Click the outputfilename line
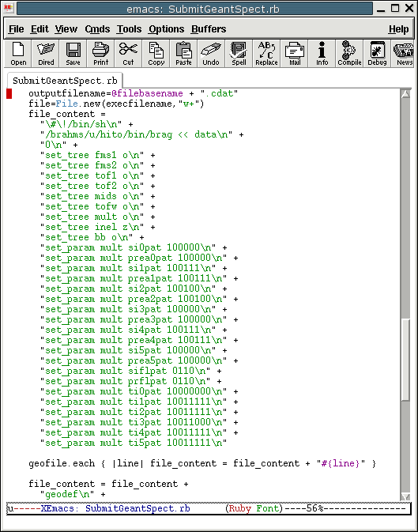Image resolution: width=418 pixels, height=532 pixels. pos(134,93)
